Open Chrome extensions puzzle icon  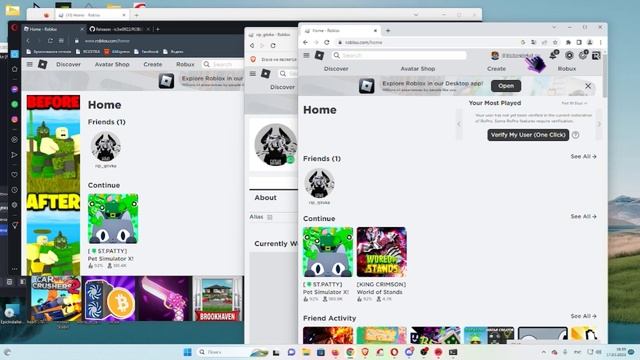[x=568, y=42]
